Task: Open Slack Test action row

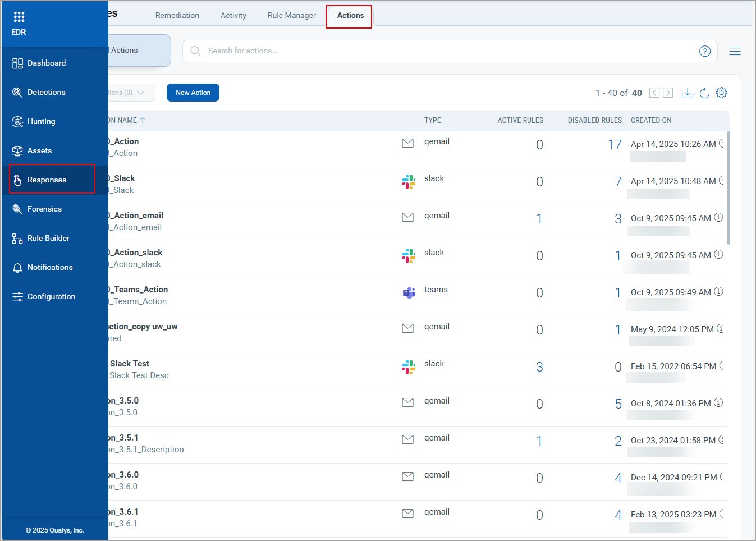Action: [x=130, y=364]
